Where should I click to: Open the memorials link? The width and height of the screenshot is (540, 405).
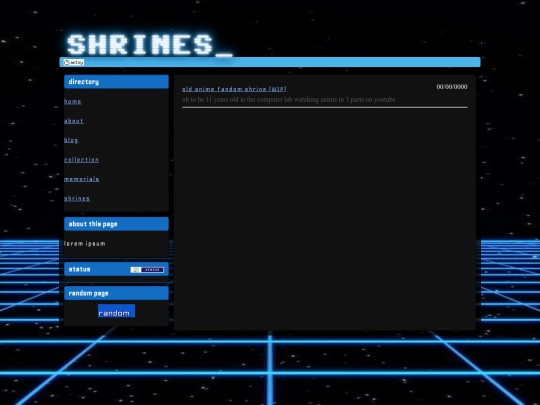point(82,179)
